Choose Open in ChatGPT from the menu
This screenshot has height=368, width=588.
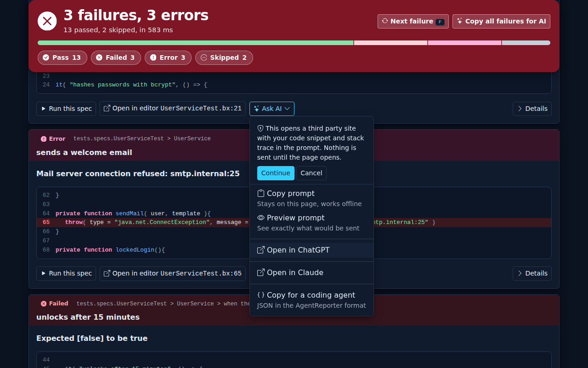pos(311,250)
